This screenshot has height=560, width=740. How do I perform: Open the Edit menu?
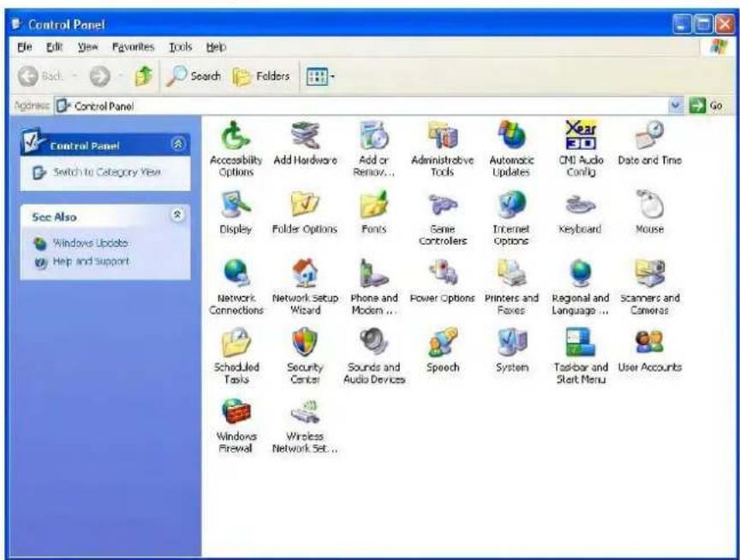click(54, 47)
